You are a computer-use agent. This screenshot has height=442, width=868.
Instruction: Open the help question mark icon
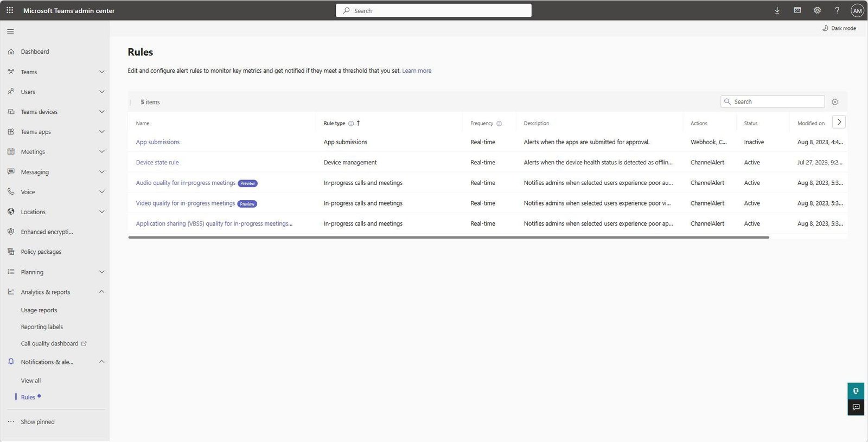(837, 10)
